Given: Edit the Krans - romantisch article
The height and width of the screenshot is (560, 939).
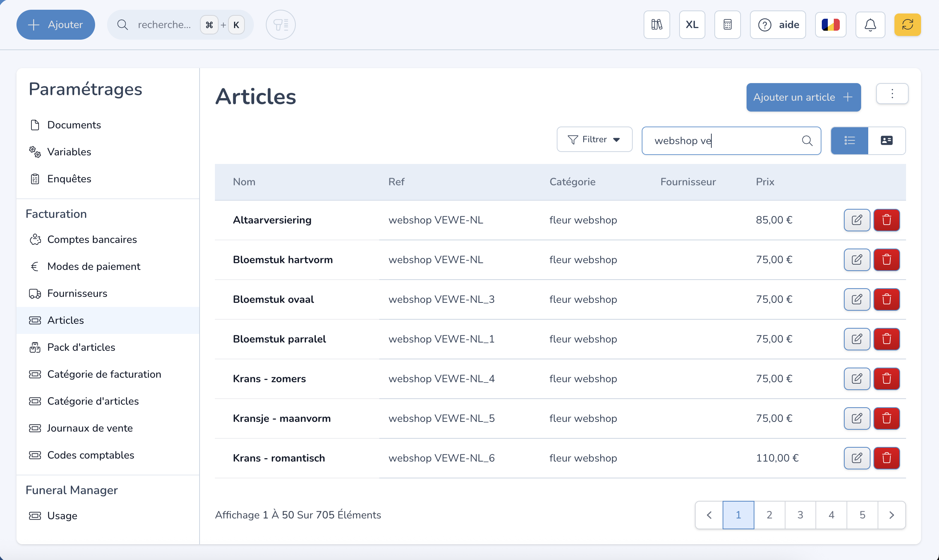Looking at the screenshot, I should [857, 458].
